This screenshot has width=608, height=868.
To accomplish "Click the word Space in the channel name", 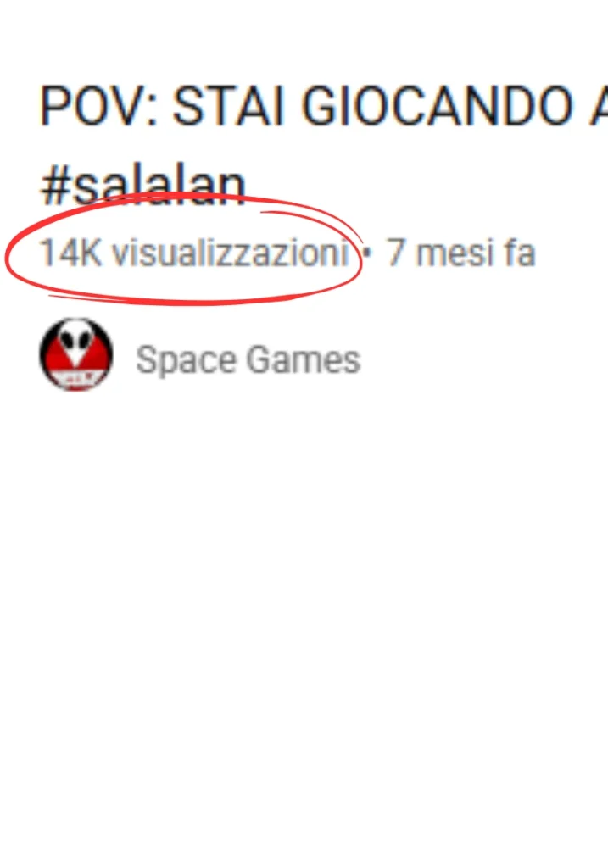I will point(186,361).
